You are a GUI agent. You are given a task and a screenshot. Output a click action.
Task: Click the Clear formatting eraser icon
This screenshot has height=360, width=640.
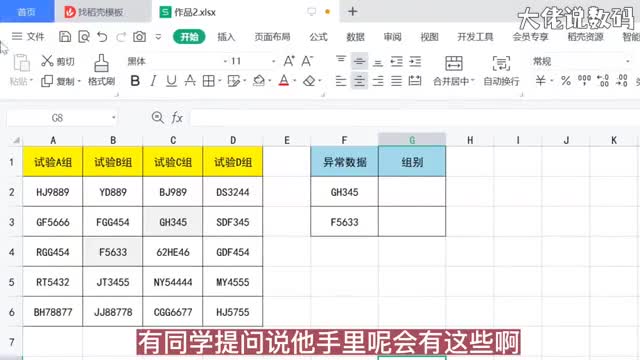(x=309, y=81)
